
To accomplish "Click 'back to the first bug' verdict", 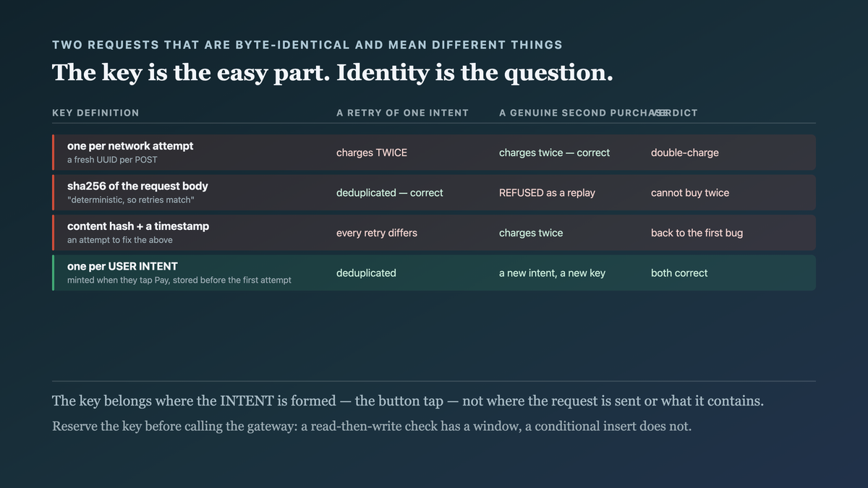I will (x=697, y=233).
